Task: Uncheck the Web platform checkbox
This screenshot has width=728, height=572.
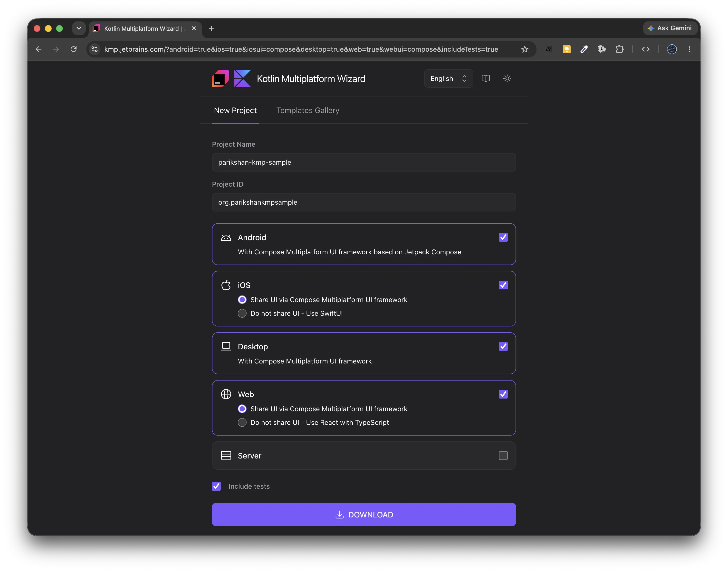Action: click(503, 394)
